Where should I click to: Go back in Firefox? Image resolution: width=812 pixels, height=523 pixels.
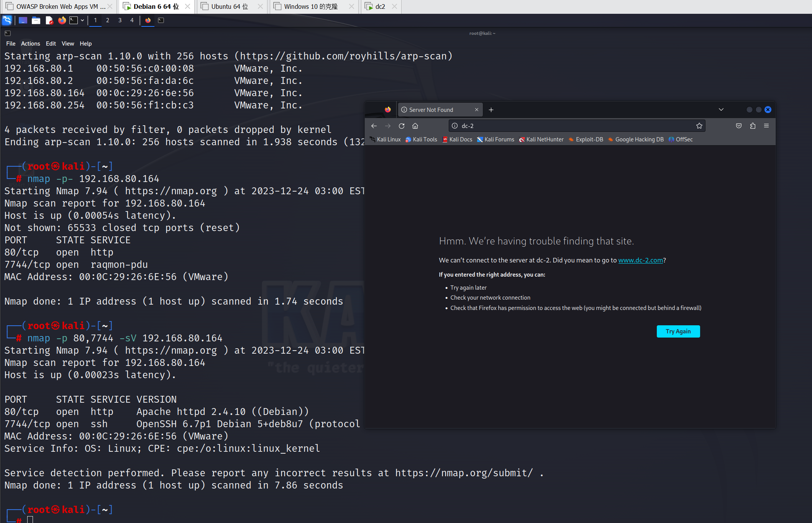pyautogui.click(x=374, y=126)
